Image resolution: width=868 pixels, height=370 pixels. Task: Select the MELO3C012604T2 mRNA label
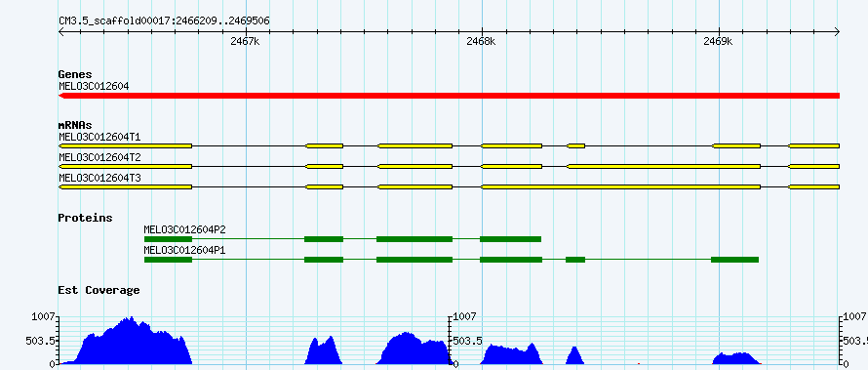click(99, 157)
